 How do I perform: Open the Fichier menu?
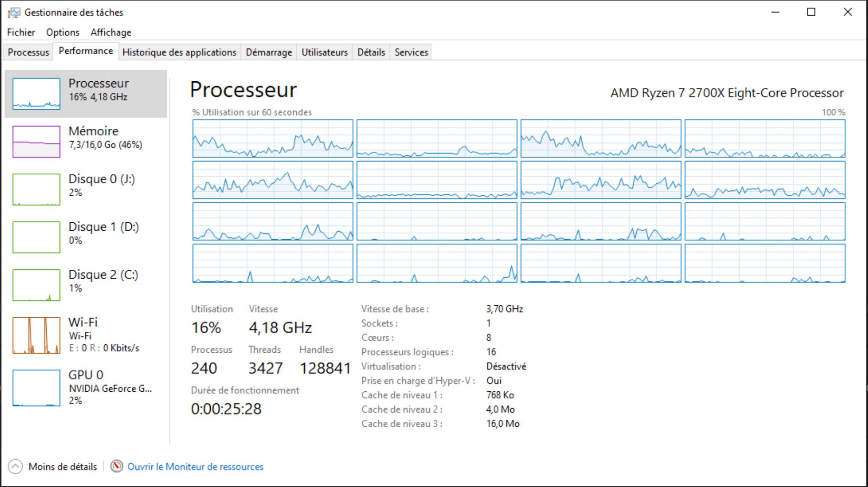(x=21, y=33)
